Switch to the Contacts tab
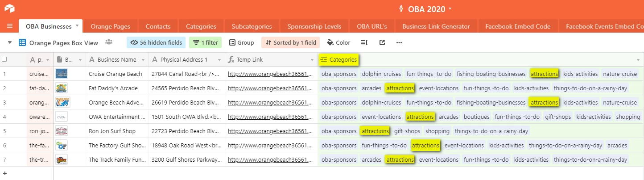644x180 pixels. (158, 26)
